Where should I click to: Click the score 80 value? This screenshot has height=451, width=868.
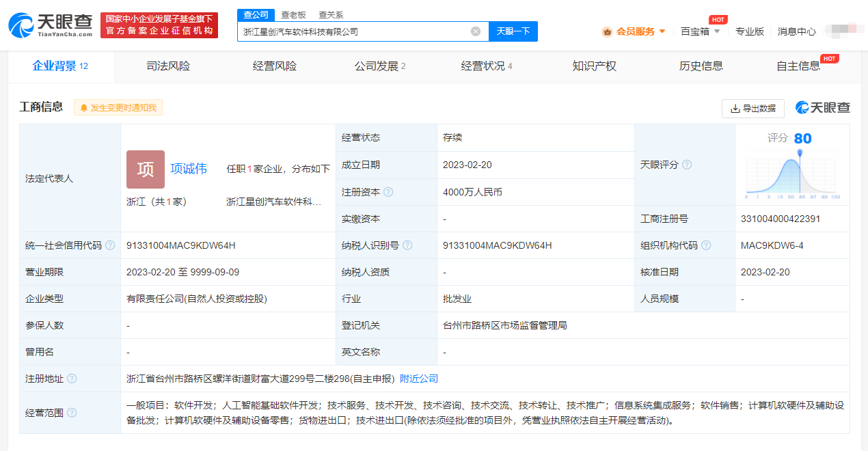coord(803,139)
